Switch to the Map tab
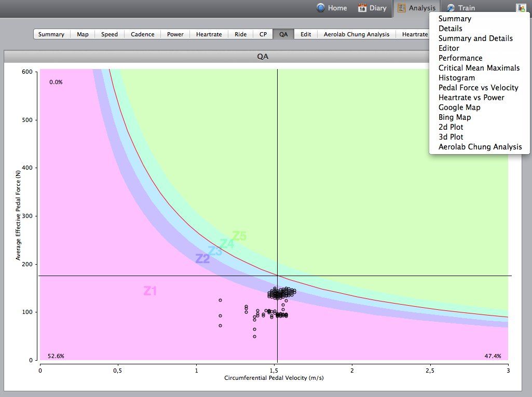This screenshot has height=397, width=532. 83,34
